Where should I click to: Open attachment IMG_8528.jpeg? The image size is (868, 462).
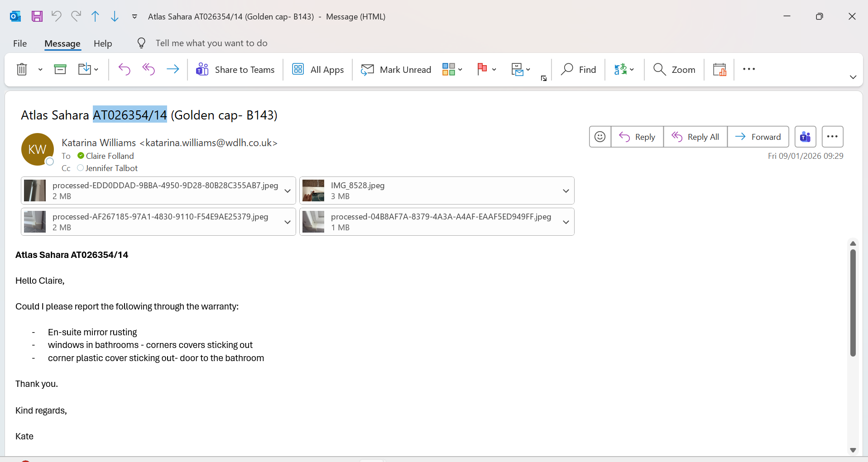coord(430,191)
